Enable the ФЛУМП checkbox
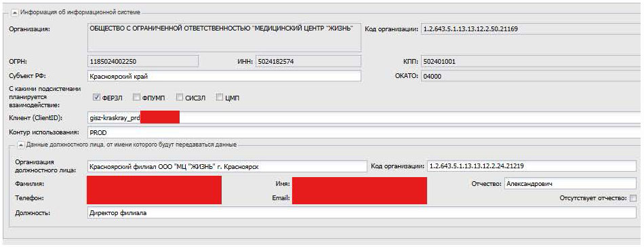644x247 pixels. coord(137,98)
